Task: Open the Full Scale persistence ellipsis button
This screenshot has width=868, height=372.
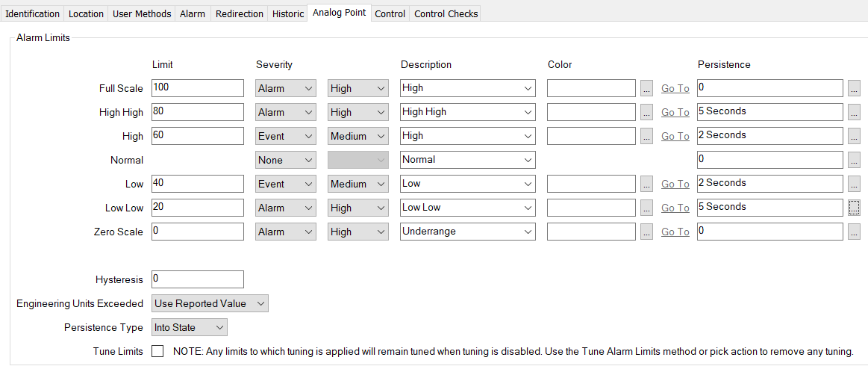Action: pos(854,89)
